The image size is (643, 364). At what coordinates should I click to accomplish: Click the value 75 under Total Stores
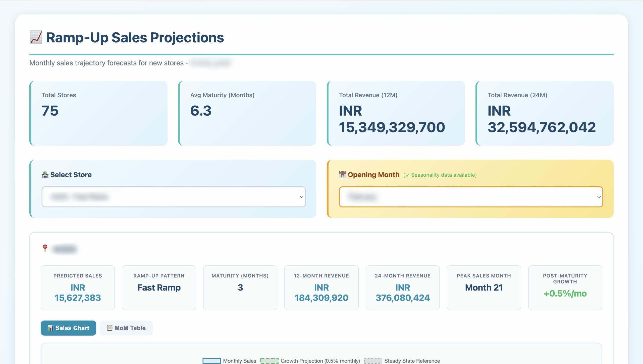click(50, 111)
